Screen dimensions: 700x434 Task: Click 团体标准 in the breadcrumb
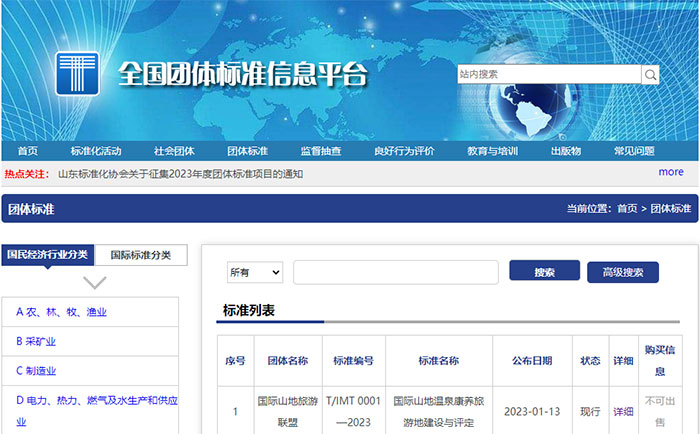click(671, 209)
